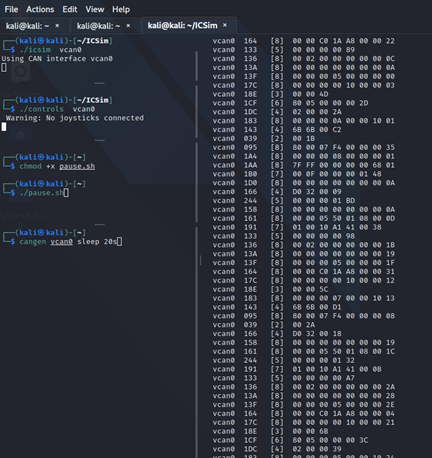Open the File menu
This screenshot has width=432, height=458.
pyautogui.click(x=11, y=9)
